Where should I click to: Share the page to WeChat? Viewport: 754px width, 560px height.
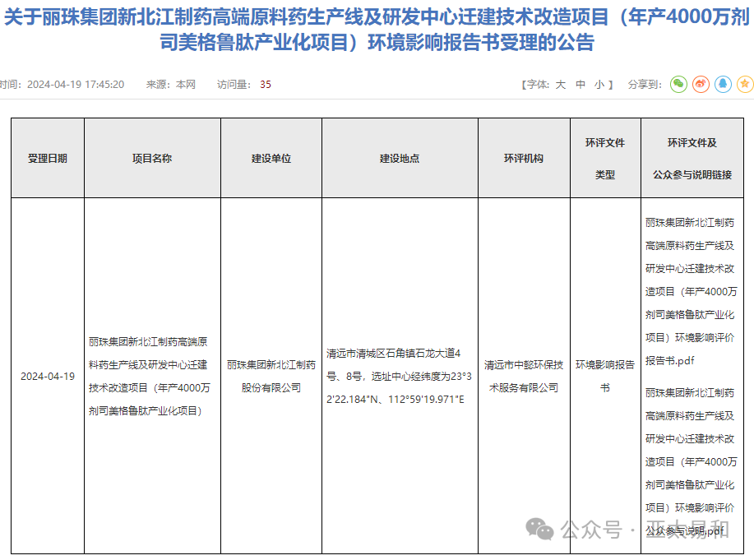coord(678,84)
